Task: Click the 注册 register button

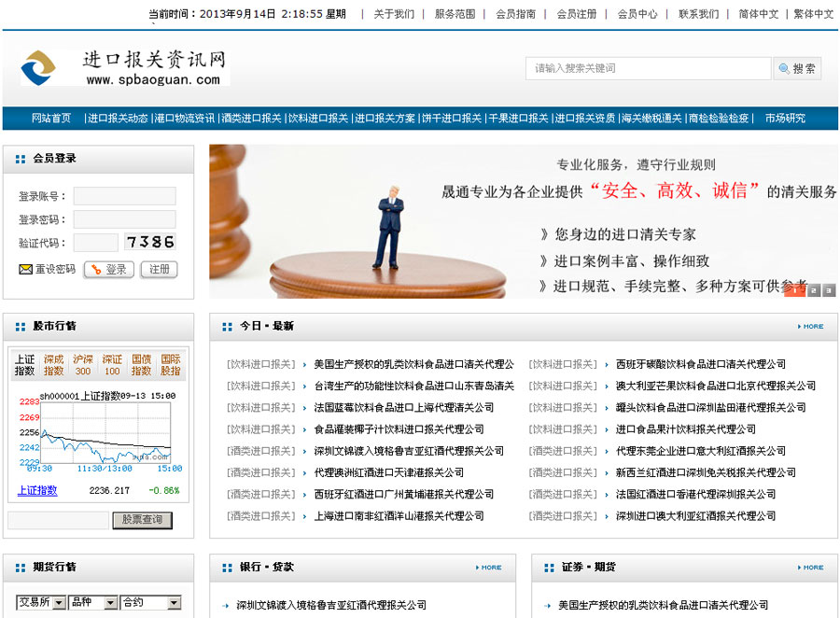Action: [159, 270]
